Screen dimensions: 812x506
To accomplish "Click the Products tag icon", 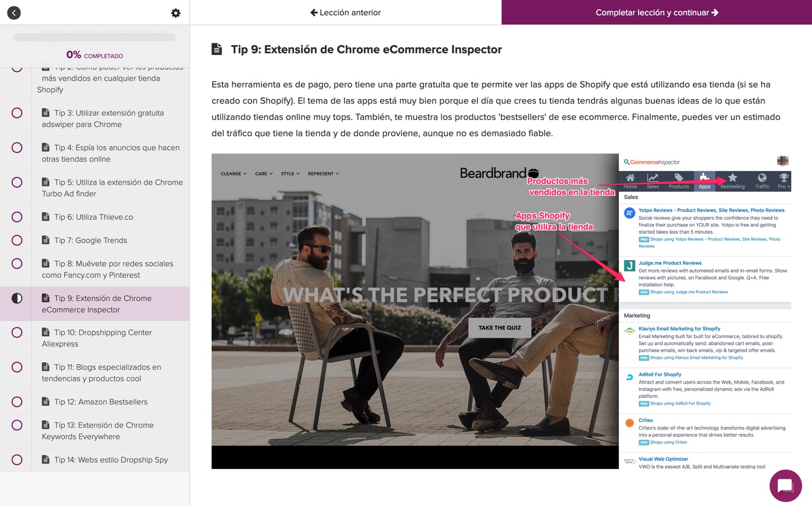I will (x=679, y=177).
